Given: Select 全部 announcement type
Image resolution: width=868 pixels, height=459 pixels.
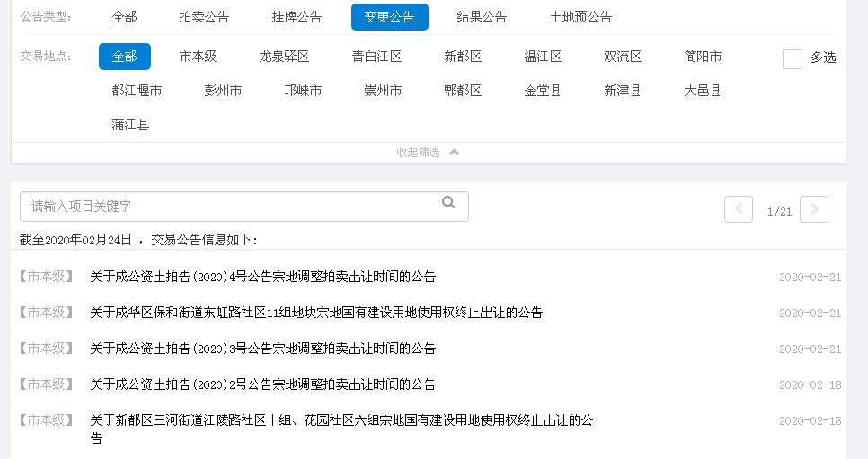Looking at the screenshot, I should coord(124,17).
